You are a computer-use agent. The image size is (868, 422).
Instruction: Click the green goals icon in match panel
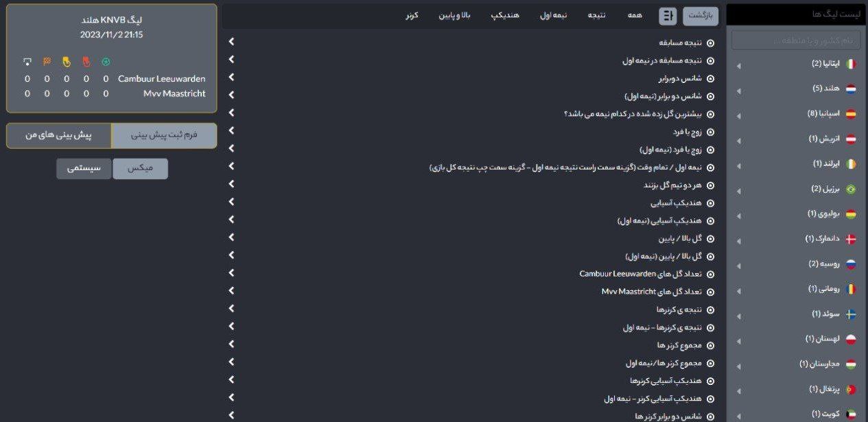click(106, 62)
